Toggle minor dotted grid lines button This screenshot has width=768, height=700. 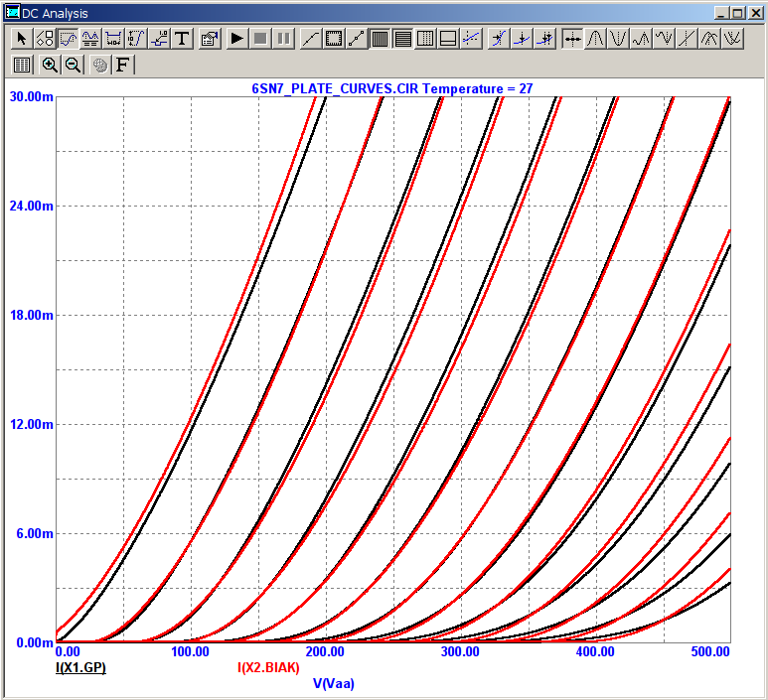pos(425,38)
